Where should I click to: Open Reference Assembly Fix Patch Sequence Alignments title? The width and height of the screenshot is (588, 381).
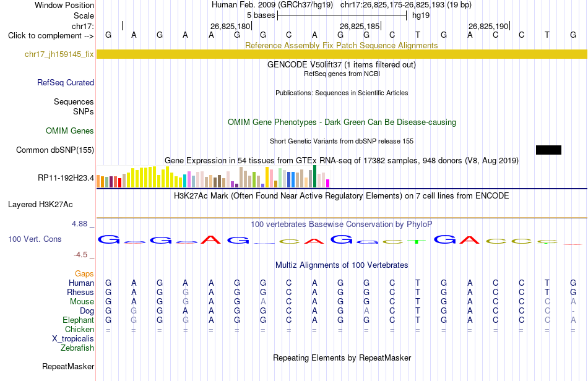click(x=341, y=45)
